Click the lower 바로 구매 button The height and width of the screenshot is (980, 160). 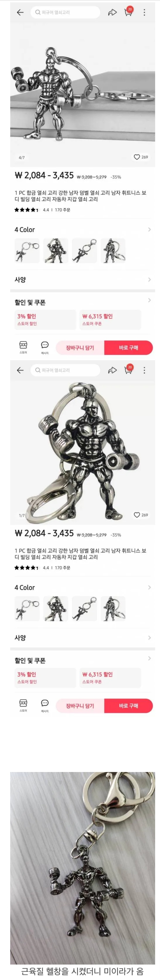pyautogui.click(x=128, y=706)
